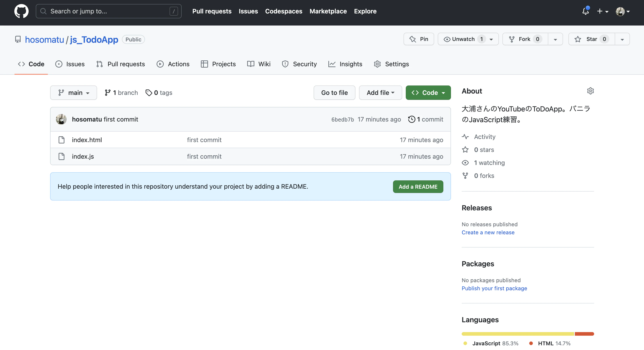Viewport: 644px width, 350px height.
Task: Select the Code tab
Action: pos(31,64)
